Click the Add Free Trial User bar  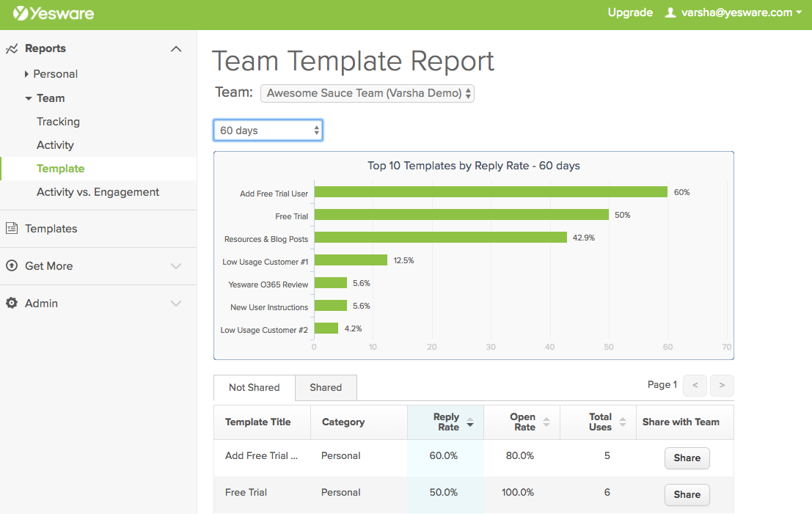491,192
